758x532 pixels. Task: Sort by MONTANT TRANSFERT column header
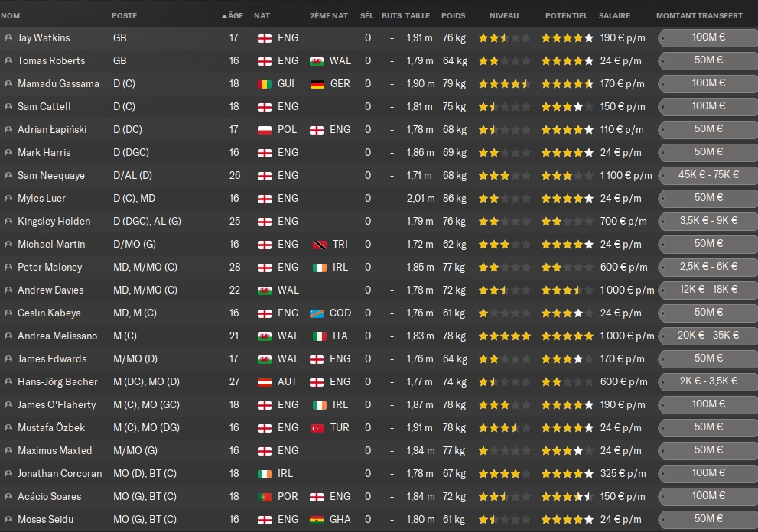point(699,15)
